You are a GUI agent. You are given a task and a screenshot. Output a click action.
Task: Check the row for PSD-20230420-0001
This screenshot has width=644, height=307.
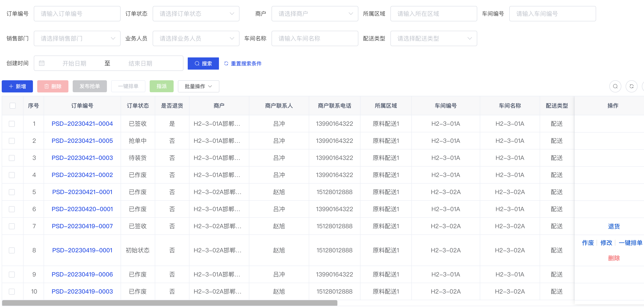pyautogui.click(x=12, y=209)
